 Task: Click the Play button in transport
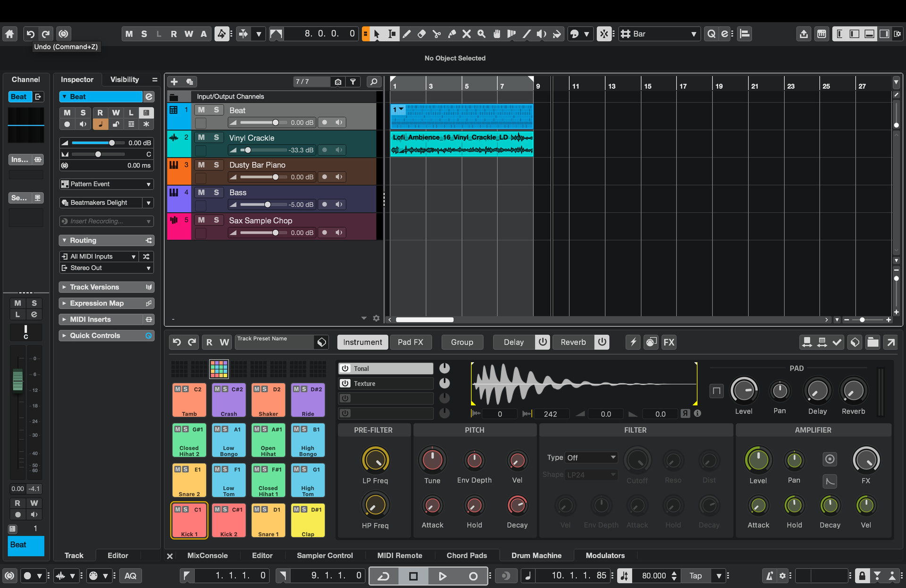coord(443,576)
